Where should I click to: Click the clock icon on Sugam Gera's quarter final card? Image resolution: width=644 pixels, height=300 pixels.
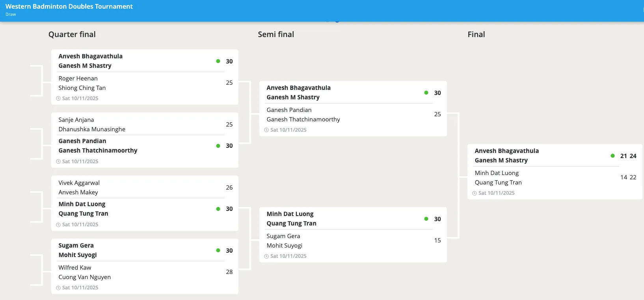tap(58, 287)
